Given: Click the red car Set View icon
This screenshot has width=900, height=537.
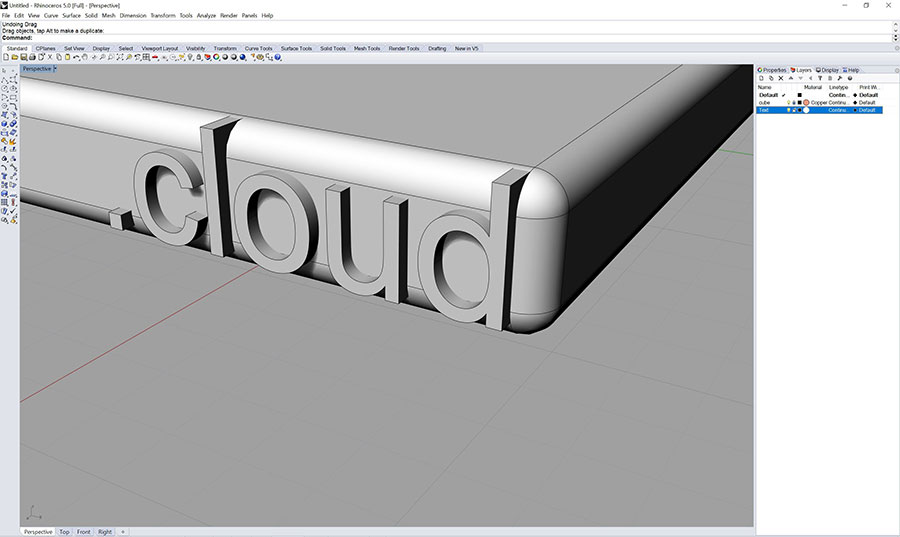Looking at the screenshot, I should click(155, 57).
